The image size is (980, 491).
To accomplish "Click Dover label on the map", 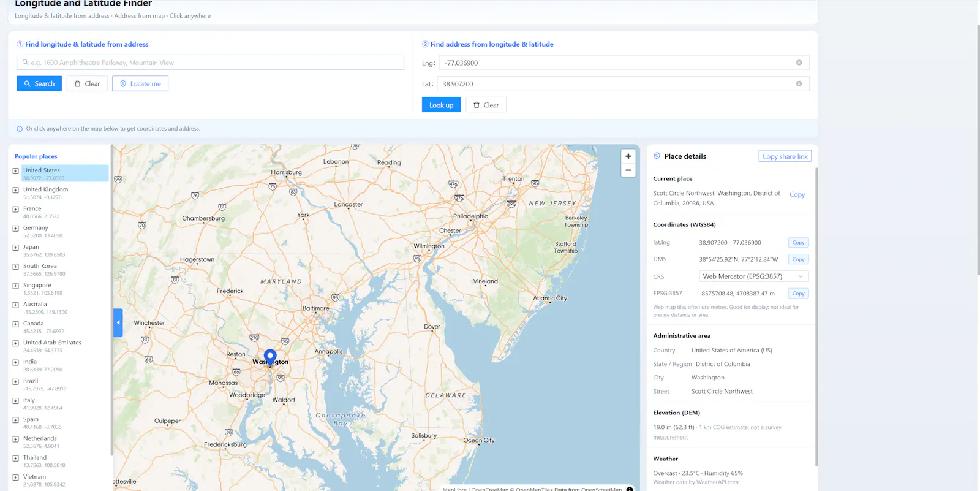I will 432,327.
